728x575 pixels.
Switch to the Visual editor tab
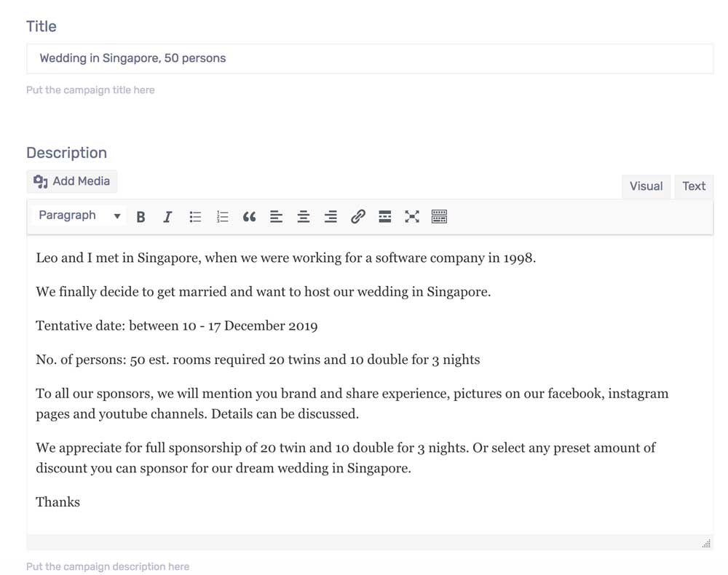(x=646, y=186)
